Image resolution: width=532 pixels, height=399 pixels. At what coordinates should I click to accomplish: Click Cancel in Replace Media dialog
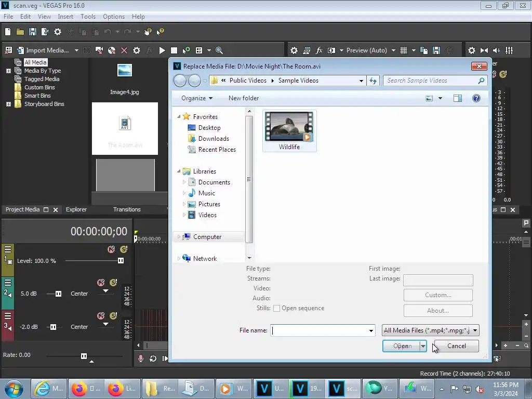pyautogui.click(x=456, y=346)
